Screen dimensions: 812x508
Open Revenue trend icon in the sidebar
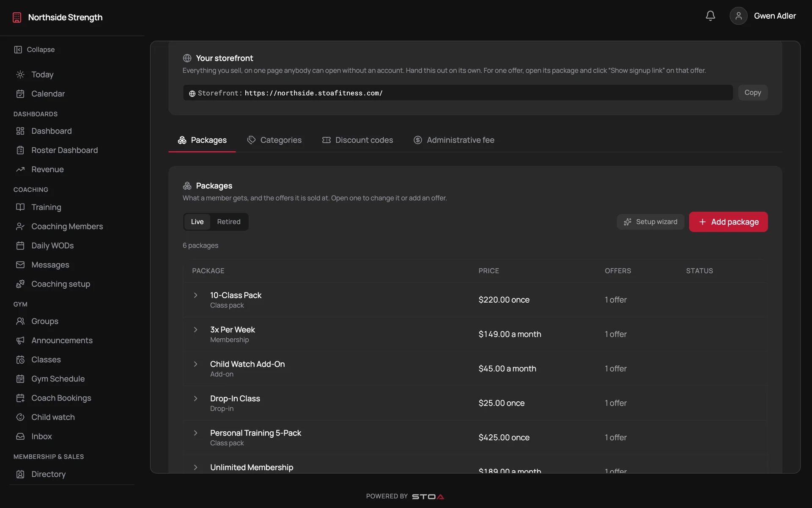pyautogui.click(x=20, y=169)
